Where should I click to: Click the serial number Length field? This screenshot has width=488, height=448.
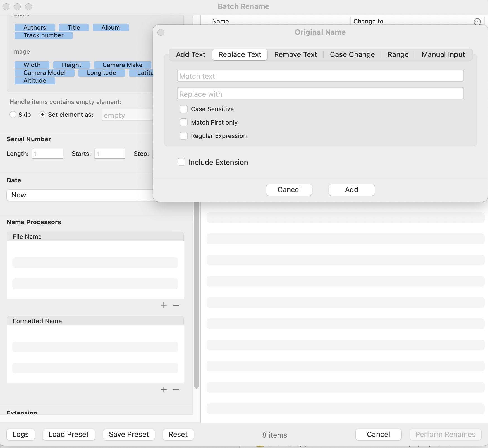click(x=47, y=154)
